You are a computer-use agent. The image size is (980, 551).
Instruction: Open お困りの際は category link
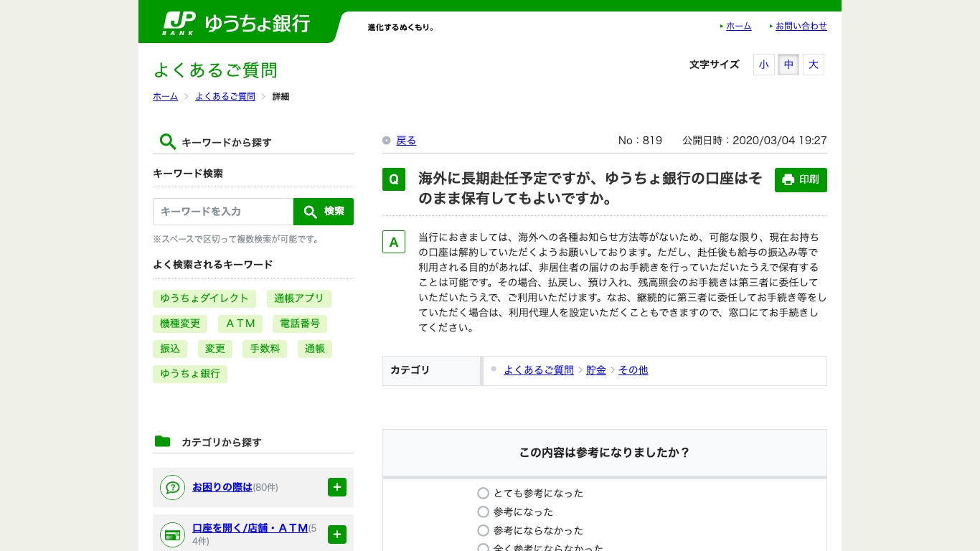click(x=222, y=487)
